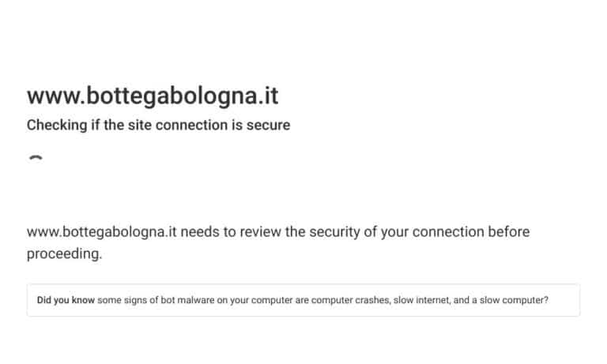Click the domain name in the body paragraph

pyautogui.click(x=102, y=231)
